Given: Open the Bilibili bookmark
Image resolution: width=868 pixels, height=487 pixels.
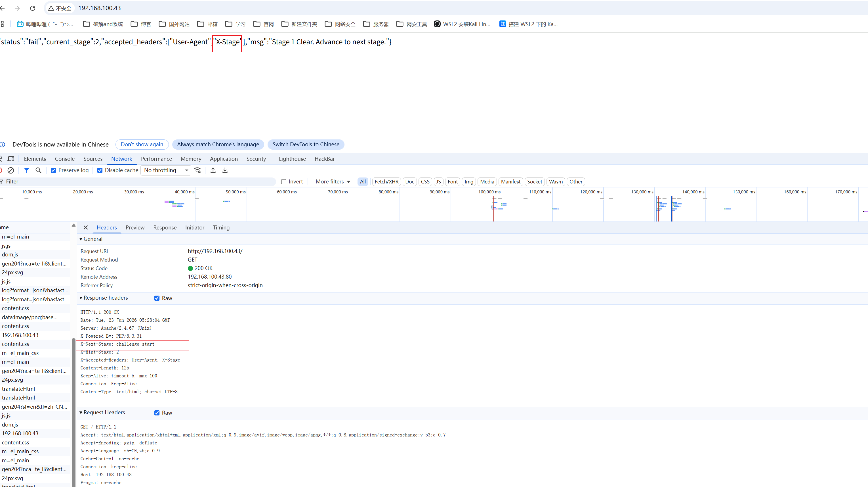Looking at the screenshot, I should pyautogui.click(x=45, y=24).
